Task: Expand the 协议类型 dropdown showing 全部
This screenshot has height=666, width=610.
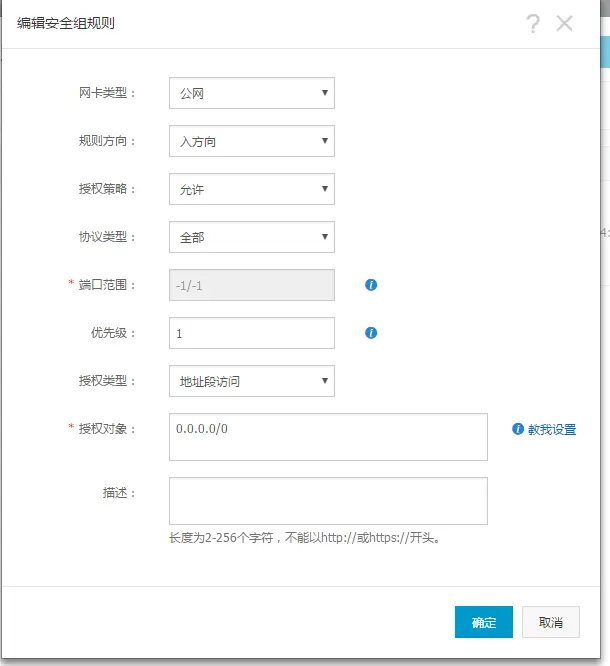Action: [x=252, y=237]
